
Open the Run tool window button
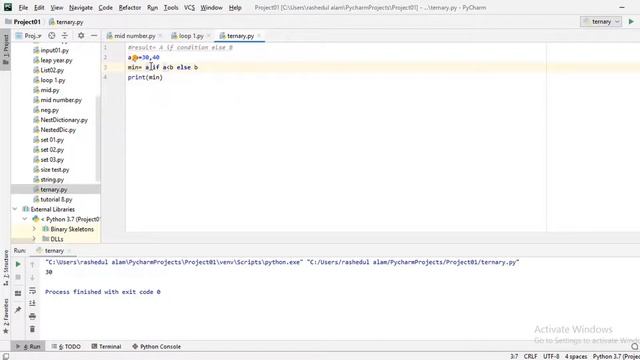click(28, 347)
